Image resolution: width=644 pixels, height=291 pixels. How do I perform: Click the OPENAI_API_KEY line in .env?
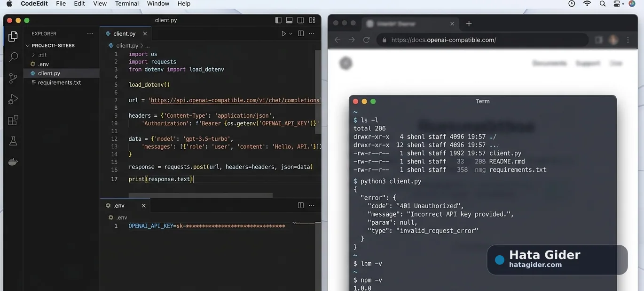[x=207, y=226]
